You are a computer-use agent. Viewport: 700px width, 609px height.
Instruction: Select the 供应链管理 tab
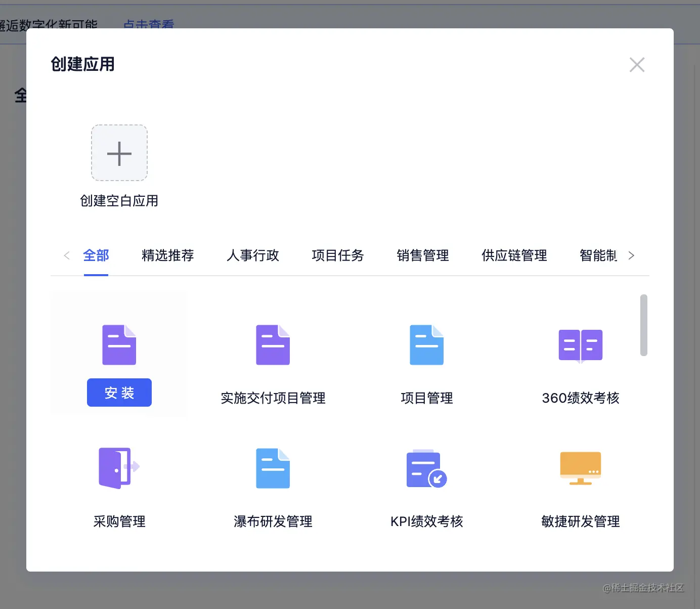pyautogui.click(x=514, y=255)
